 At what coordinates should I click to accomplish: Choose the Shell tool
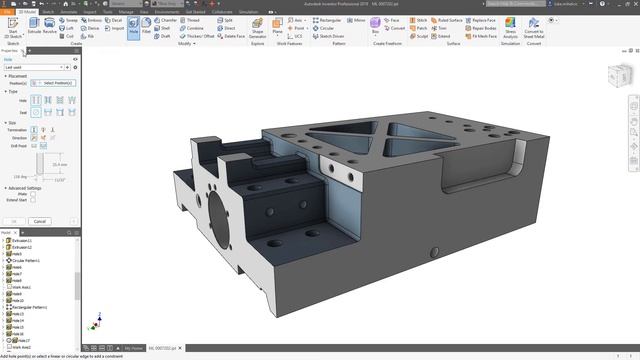(x=162, y=28)
